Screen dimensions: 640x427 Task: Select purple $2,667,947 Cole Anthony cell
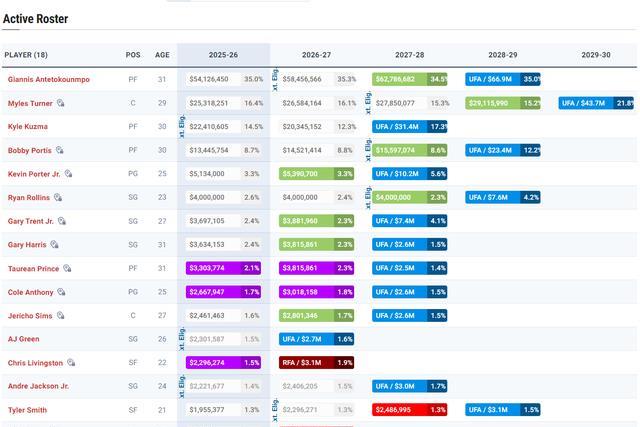point(223,292)
